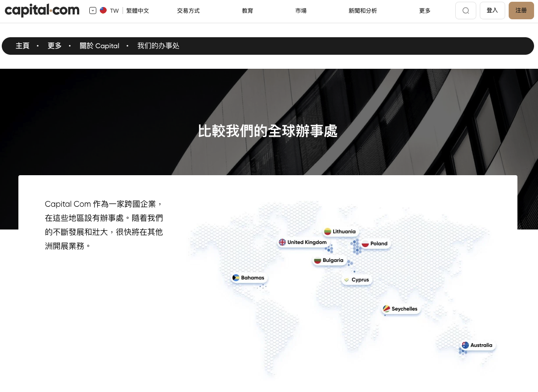This screenshot has height=392, width=538.
Task: Choose the 繁體中文 language option
Action: pos(138,11)
